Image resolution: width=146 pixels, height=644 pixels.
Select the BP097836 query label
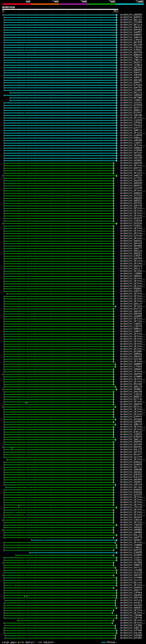(8, 7)
